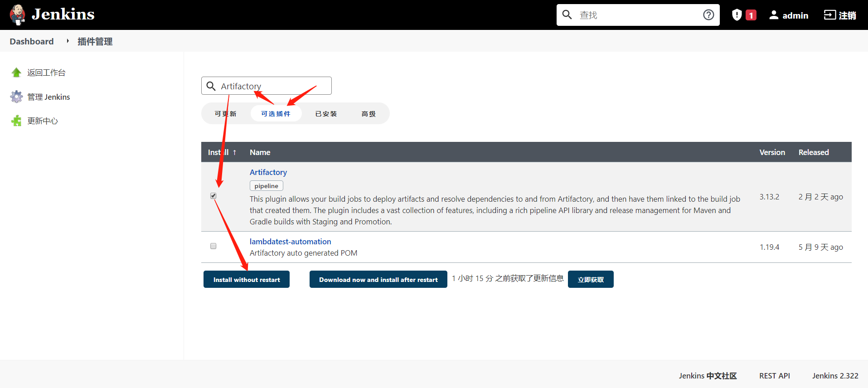Open the search help question-mark icon
The image size is (868, 388).
tap(708, 15)
